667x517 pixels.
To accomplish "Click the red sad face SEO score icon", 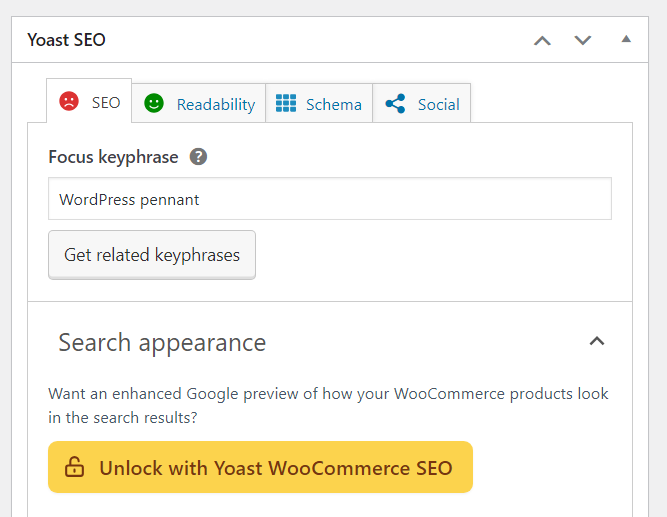I will point(69,101).
